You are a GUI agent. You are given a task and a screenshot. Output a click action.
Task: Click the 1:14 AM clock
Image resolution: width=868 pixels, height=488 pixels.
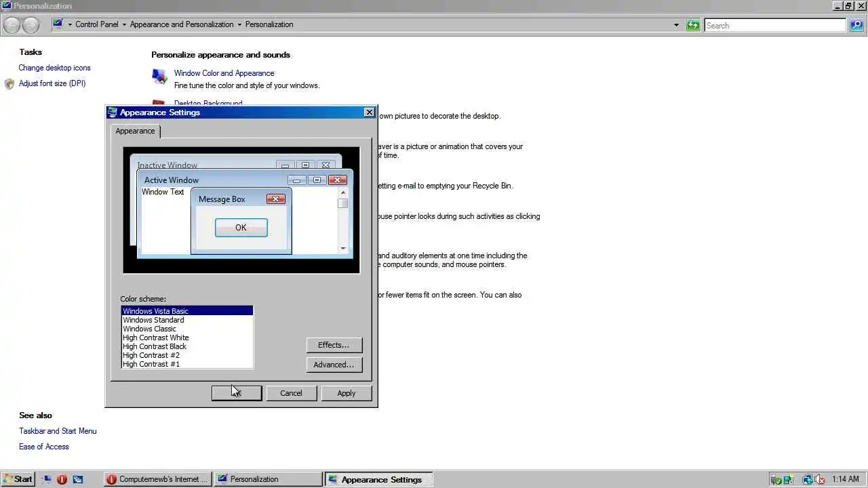pos(845,479)
